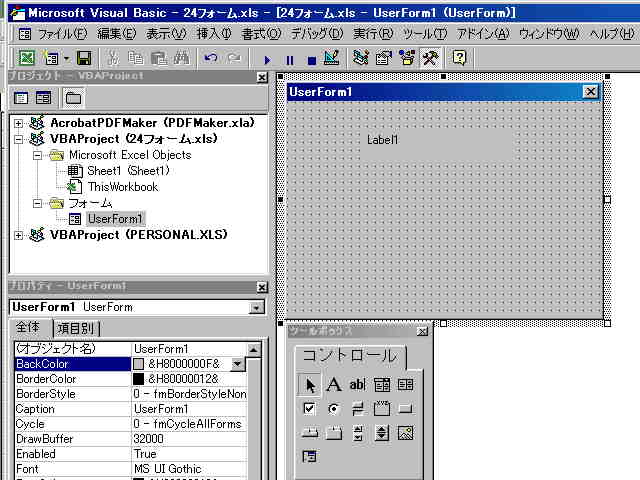
Task: Open the 書式(O) menu
Action: click(261, 33)
